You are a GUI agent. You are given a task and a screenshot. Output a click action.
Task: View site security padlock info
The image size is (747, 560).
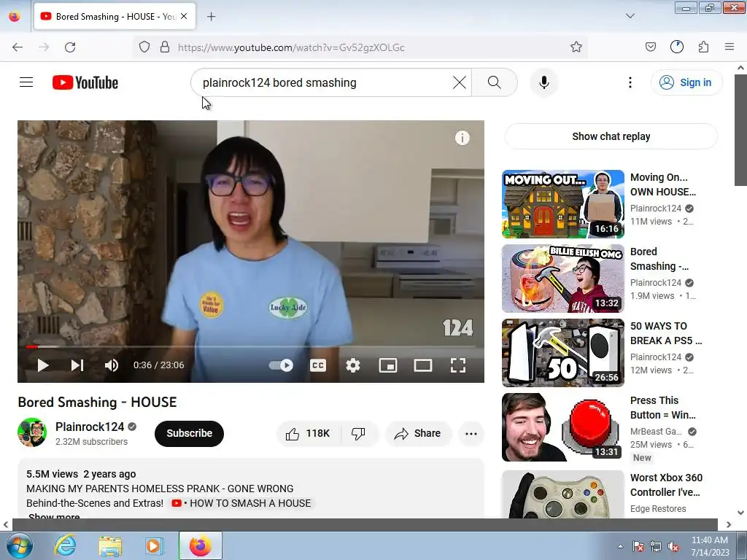[165, 47]
